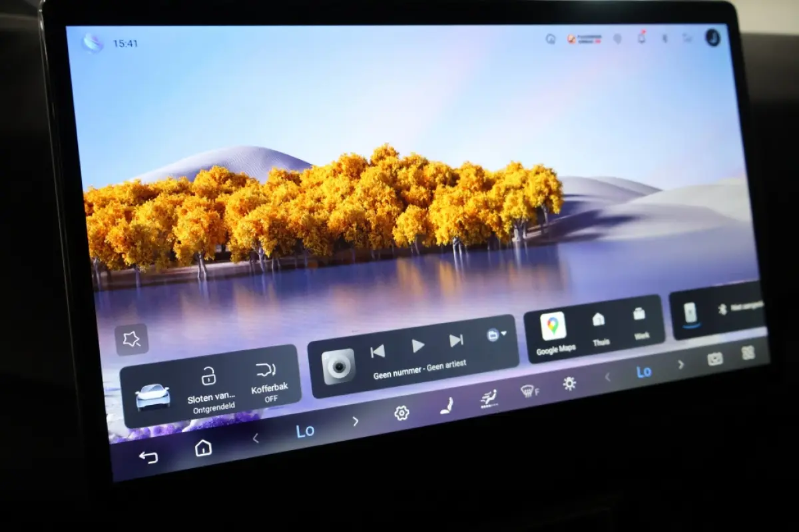Screen dimensions: 799x532
Task: Open the vehicle car image widget
Action: [153, 397]
